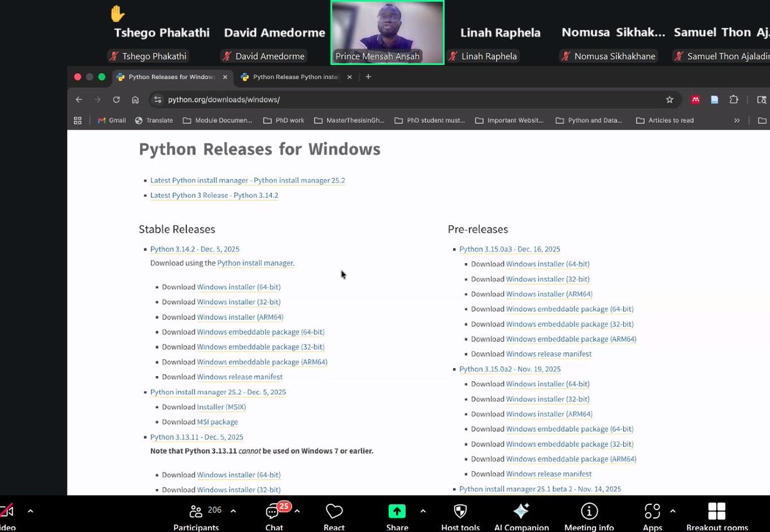Open Important Websit... bookmark folder

[509, 120]
